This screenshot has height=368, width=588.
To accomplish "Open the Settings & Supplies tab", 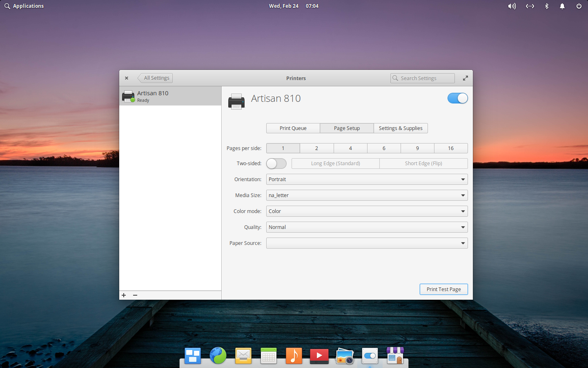I will 401,128.
